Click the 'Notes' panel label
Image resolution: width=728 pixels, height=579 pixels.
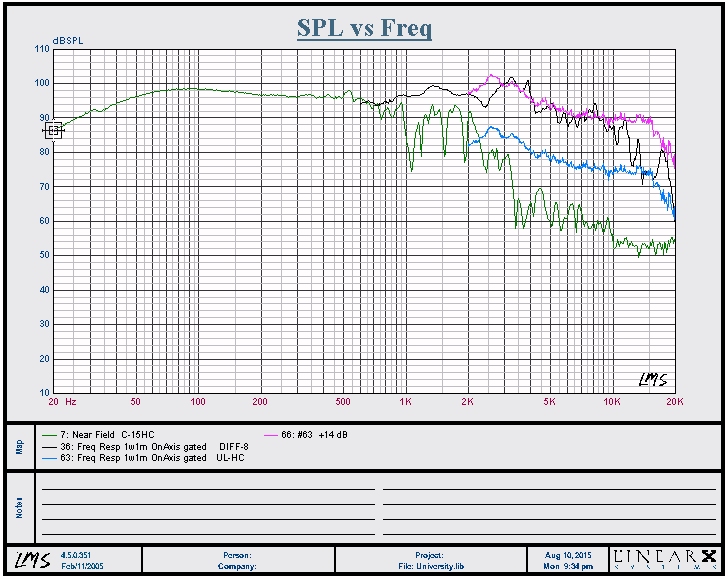point(20,506)
